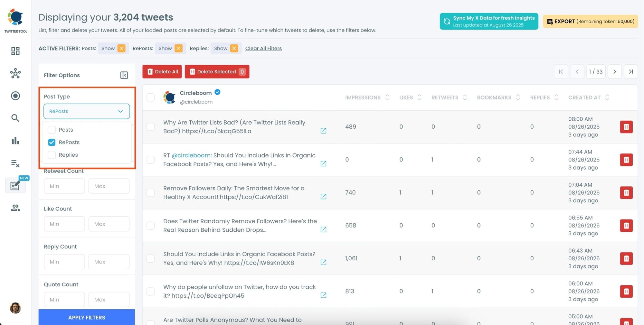
Task: Click the 1 / 33 page indicator
Action: tap(596, 71)
